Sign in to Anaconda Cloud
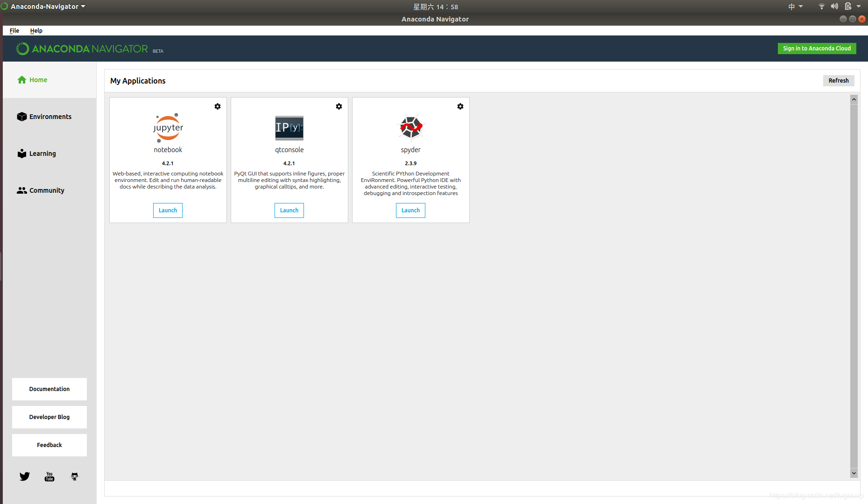 point(817,49)
